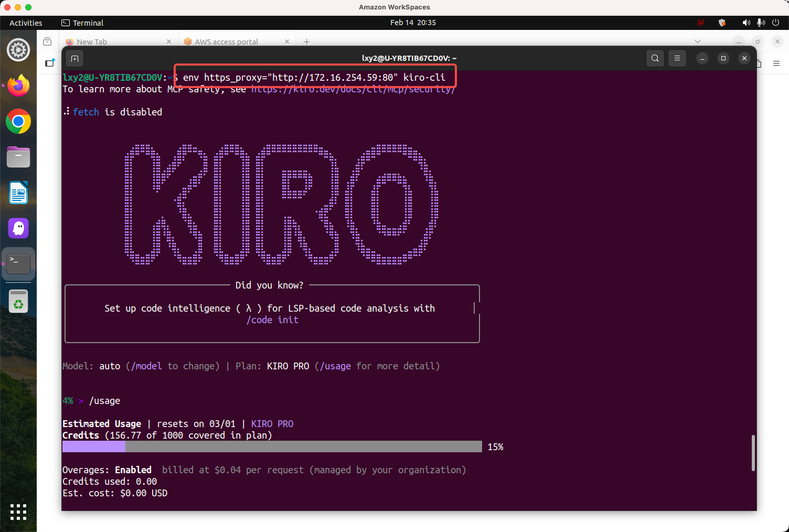Show Applications grid in the dock
Screen dimensions: 789x532
tap(18, 512)
